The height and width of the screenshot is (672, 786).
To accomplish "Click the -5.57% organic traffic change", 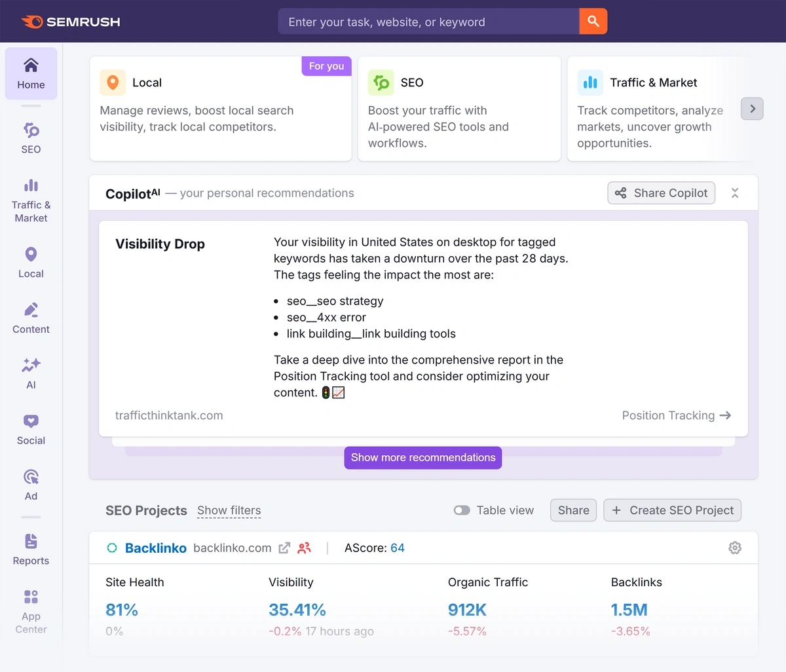I will [467, 631].
